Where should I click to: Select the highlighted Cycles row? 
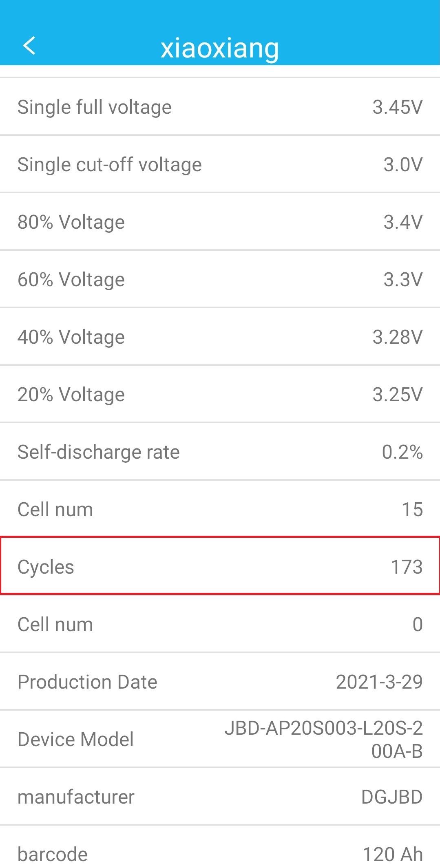(220, 567)
